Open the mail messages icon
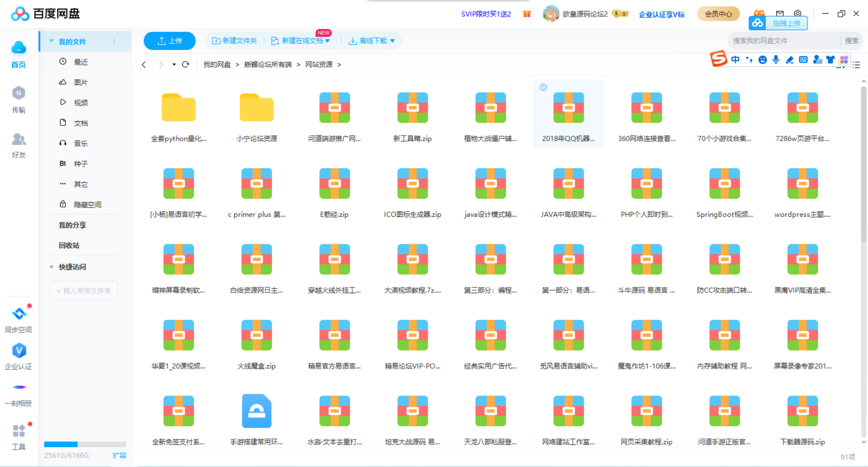 780,13
